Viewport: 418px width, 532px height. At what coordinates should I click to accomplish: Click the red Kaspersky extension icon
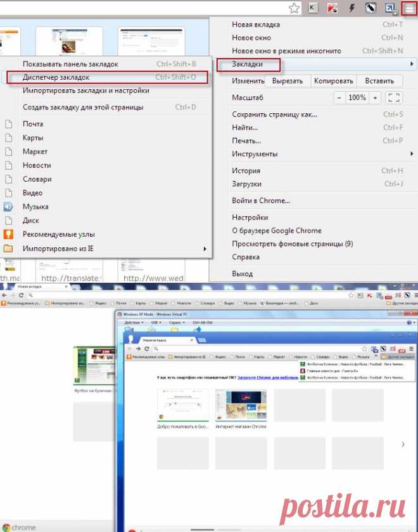click(332, 8)
